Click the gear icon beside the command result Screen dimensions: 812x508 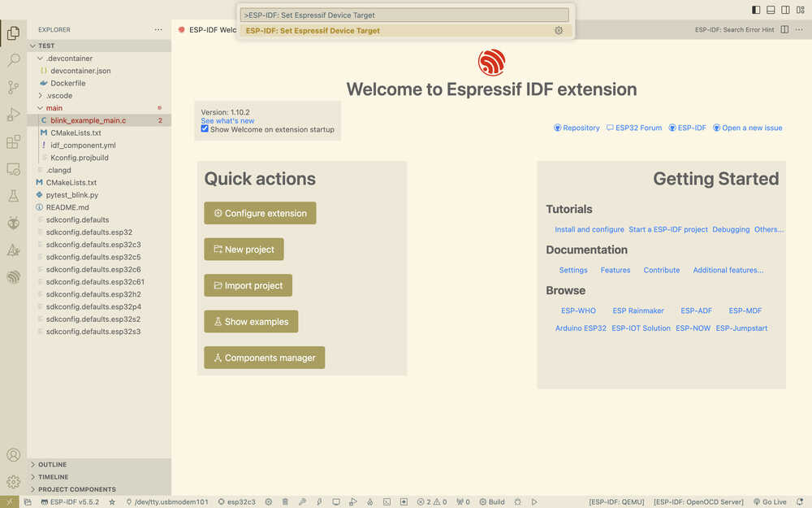559,31
